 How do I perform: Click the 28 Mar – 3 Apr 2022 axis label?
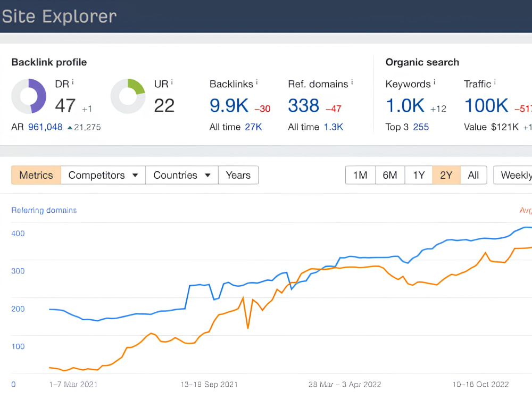tap(345, 385)
